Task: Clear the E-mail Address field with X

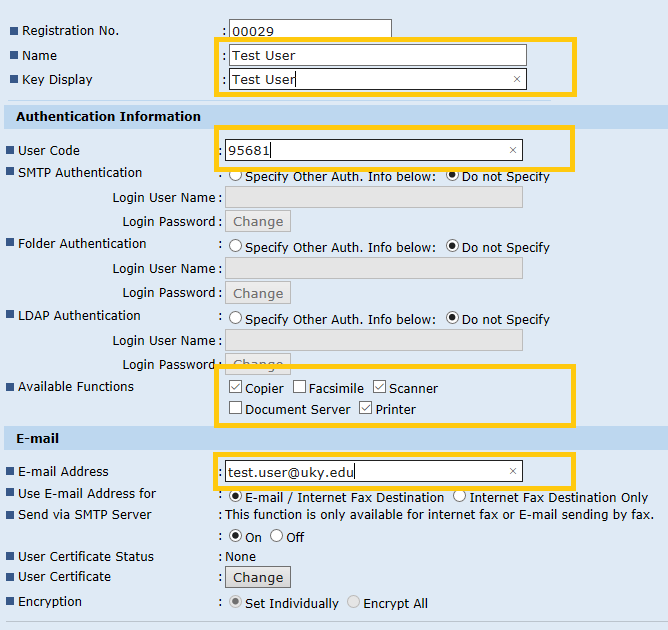Action: click(x=513, y=471)
